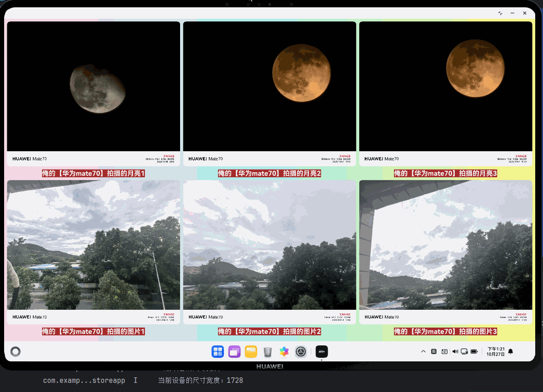This screenshot has width=543, height=392.
Task: Click the caption 俺的【华为mate70】拍摄的月亮1
Action: (93, 174)
